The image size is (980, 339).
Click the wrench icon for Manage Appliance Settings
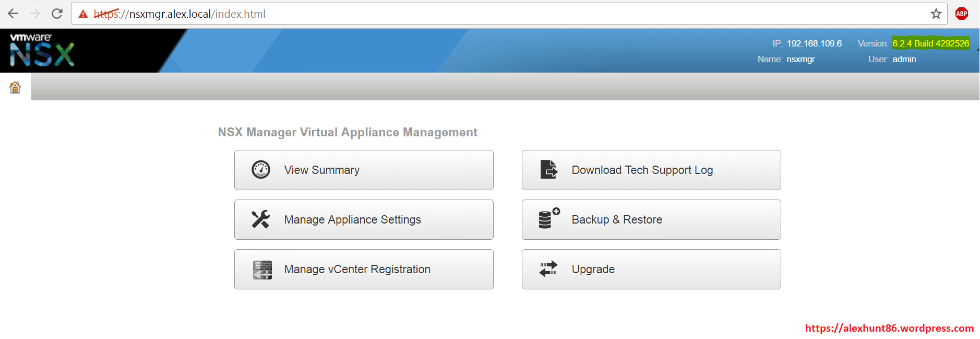click(261, 219)
